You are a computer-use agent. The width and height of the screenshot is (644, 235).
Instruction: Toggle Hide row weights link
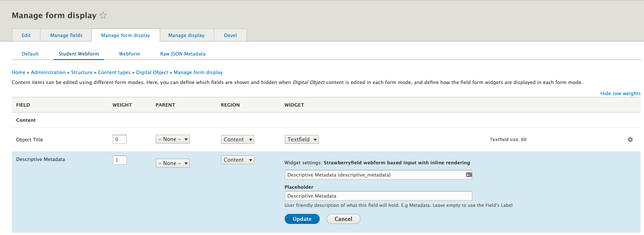pos(620,93)
